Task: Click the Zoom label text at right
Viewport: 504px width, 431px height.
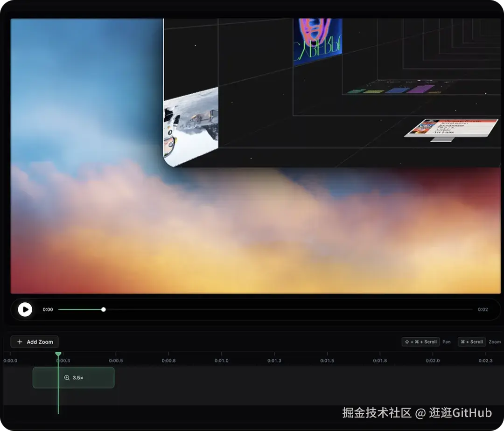Action: 495,342
